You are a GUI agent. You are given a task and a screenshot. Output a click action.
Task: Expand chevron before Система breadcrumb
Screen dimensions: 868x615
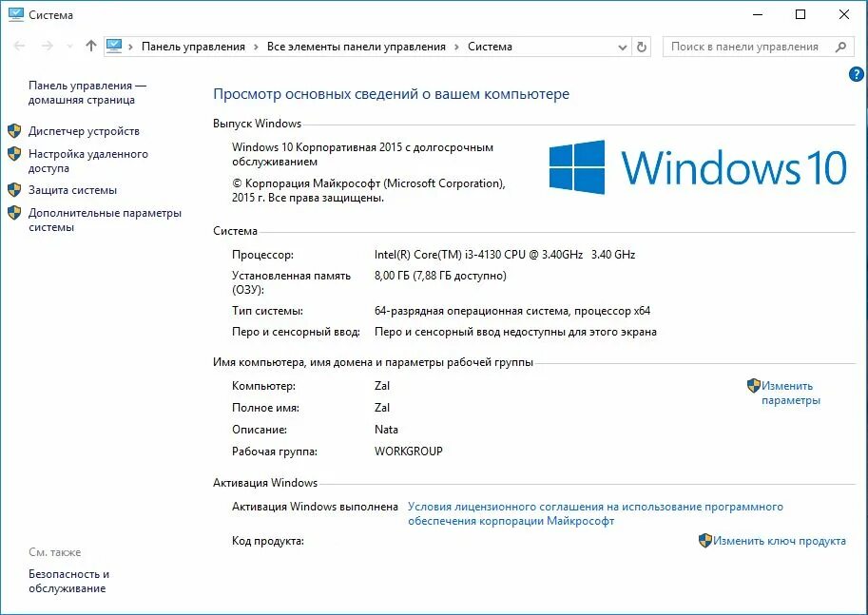(x=456, y=48)
